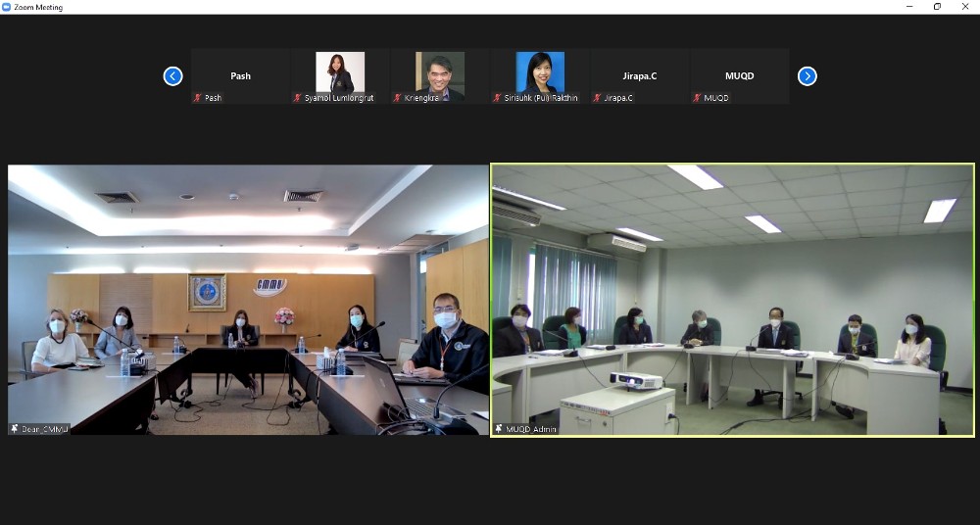Image resolution: width=980 pixels, height=525 pixels.
Task: Click the Dean_CMMU meeting room video
Action: tap(248, 300)
